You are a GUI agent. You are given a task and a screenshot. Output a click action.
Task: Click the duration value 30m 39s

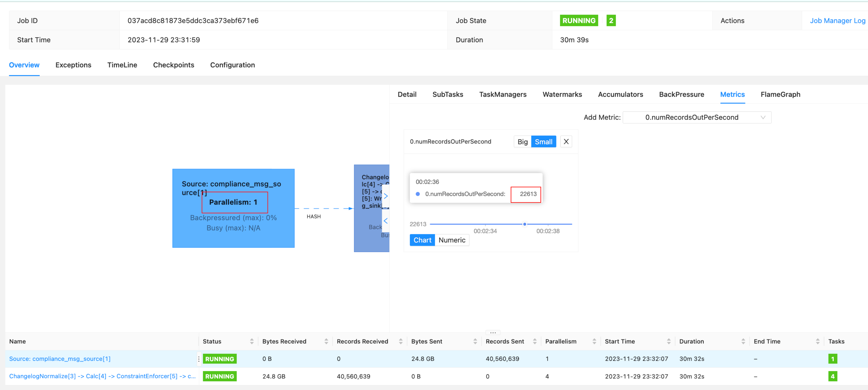tap(574, 40)
